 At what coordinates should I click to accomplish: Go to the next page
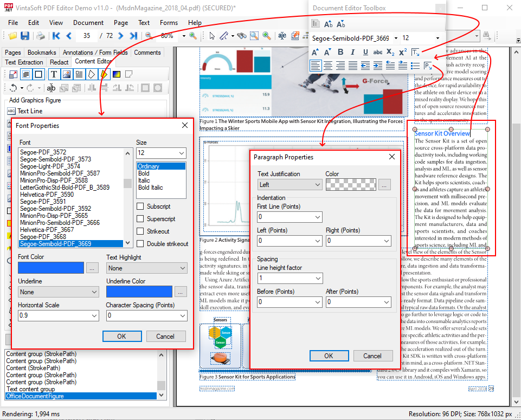pos(120,36)
